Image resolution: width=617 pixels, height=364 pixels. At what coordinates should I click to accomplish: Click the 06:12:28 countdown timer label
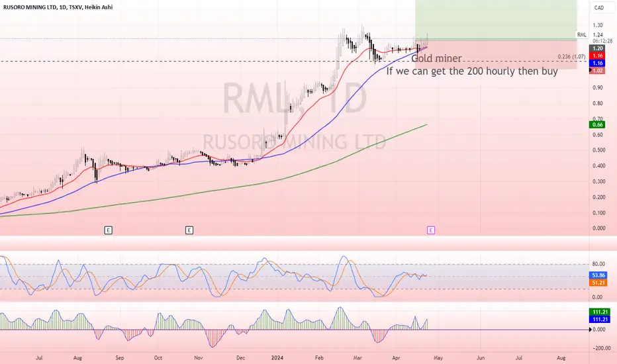pos(602,41)
